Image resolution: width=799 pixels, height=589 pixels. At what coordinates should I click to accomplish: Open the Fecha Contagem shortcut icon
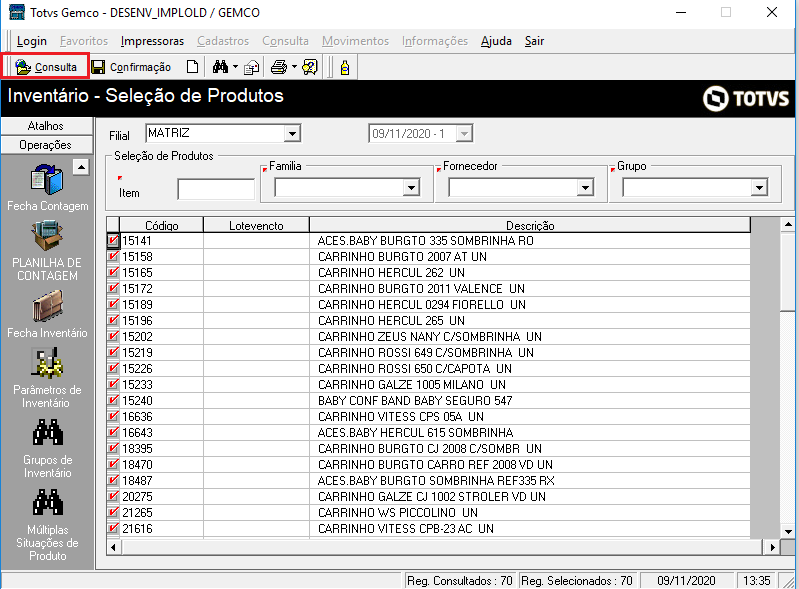tap(47, 179)
